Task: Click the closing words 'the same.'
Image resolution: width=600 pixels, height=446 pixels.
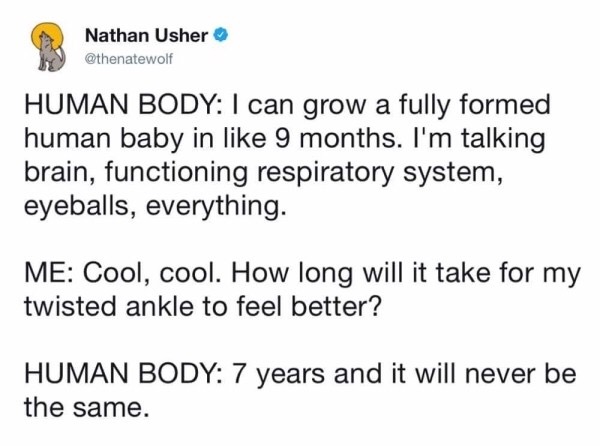Action: point(86,407)
